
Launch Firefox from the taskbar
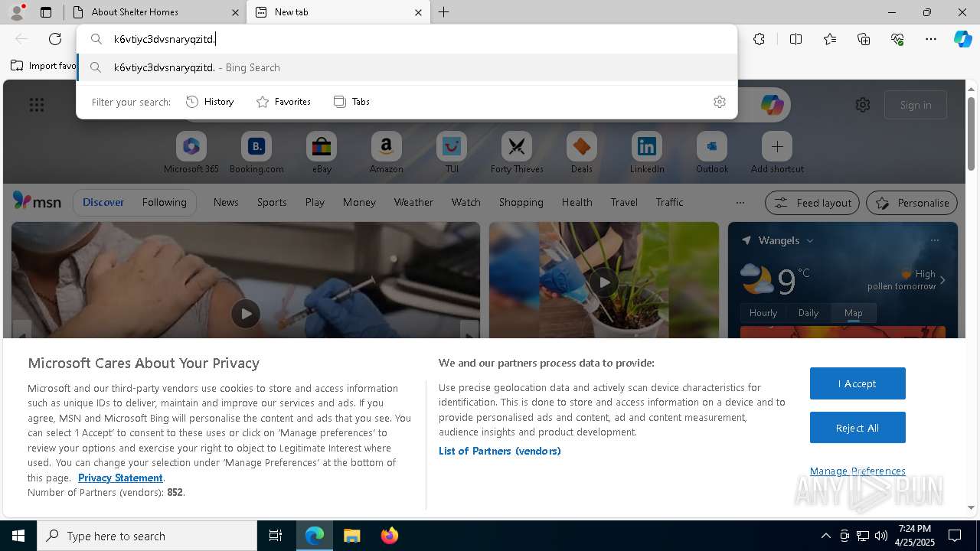(390, 536)
